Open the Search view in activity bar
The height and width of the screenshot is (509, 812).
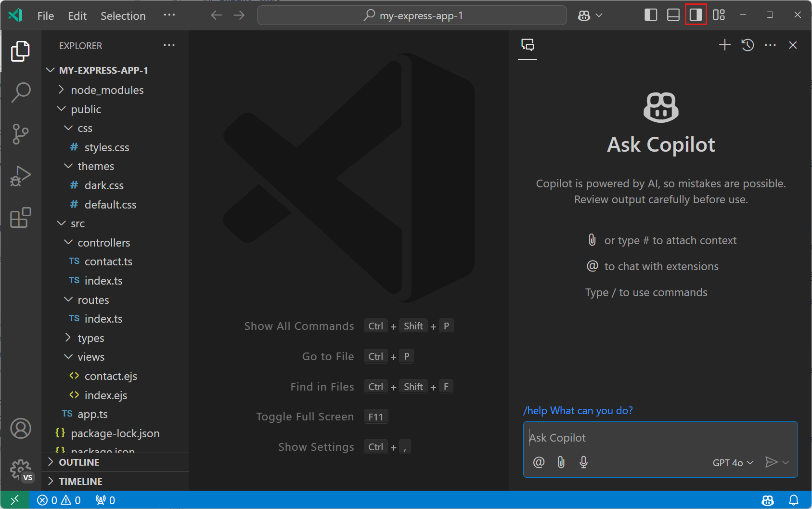coord(21,92)
